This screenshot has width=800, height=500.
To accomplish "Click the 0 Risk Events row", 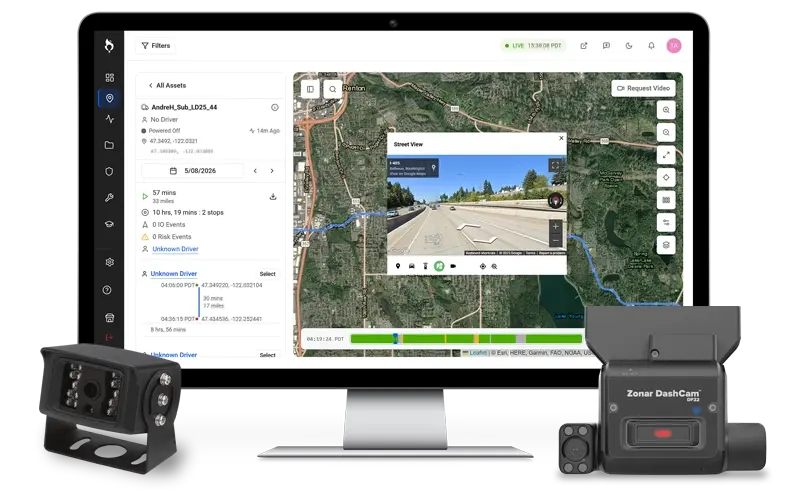I will coord(166,237).
